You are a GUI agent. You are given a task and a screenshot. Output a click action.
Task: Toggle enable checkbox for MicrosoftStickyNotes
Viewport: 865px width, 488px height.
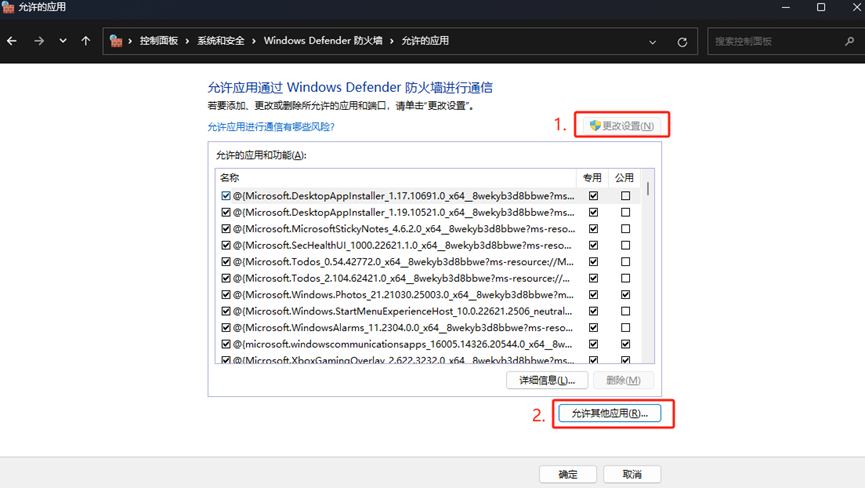click(226, 229)
